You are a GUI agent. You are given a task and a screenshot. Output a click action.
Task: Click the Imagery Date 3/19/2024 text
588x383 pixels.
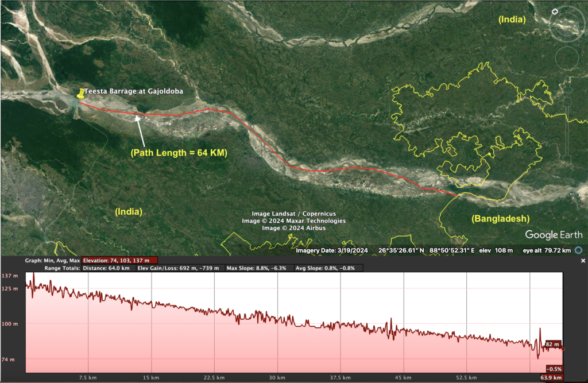coord(331,250)
